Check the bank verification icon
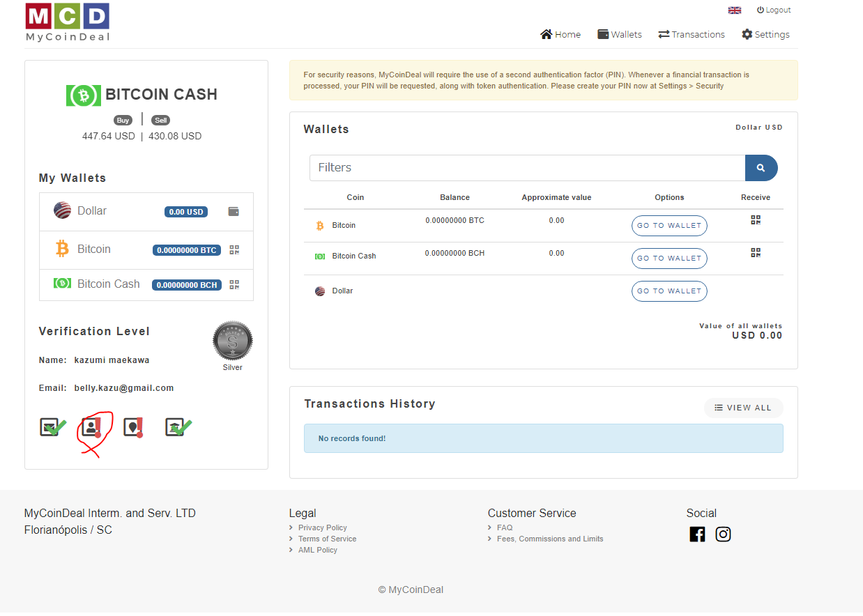The image size is (863, 616). point(178,427)
